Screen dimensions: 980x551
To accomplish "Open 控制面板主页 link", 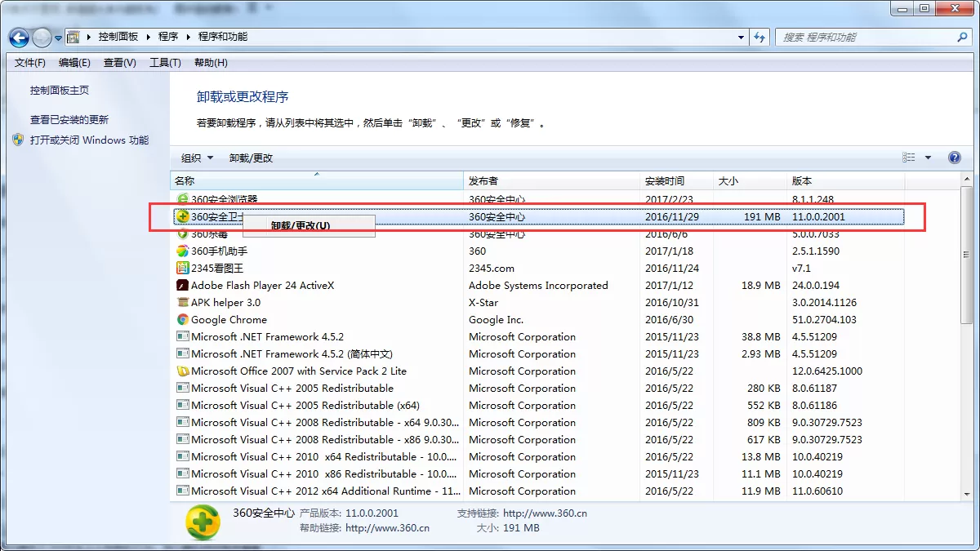I will point(60,91).
